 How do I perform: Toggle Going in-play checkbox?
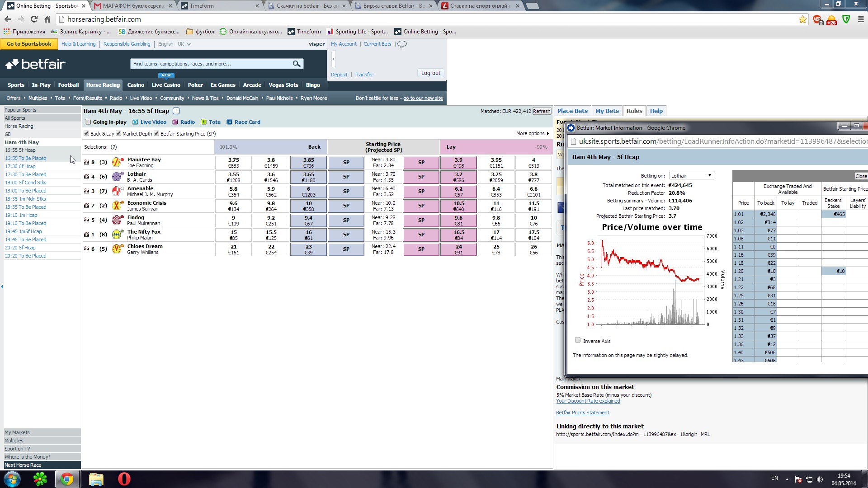click(88, 122)
